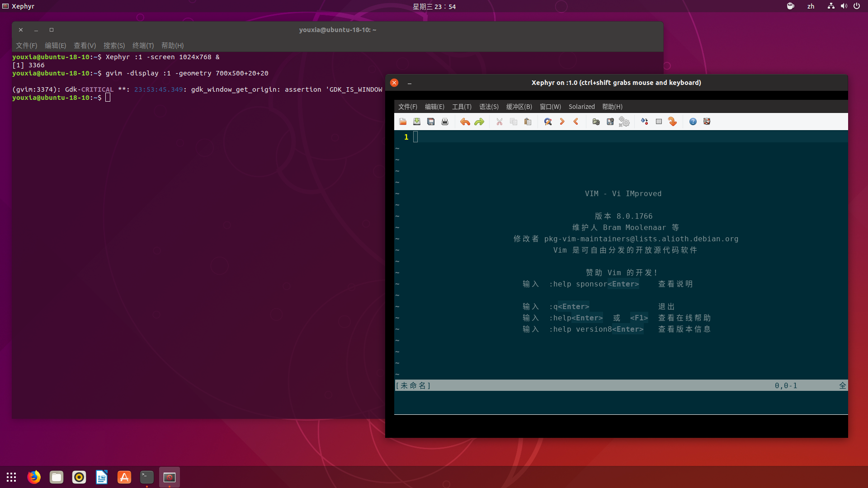
Task: Click Xephyr window title bar text
Action: (616, 83)
